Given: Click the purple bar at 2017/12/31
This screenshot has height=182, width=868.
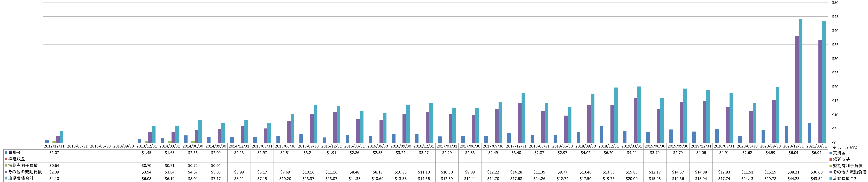Looking at the screenshot, I should pos(520,123).
